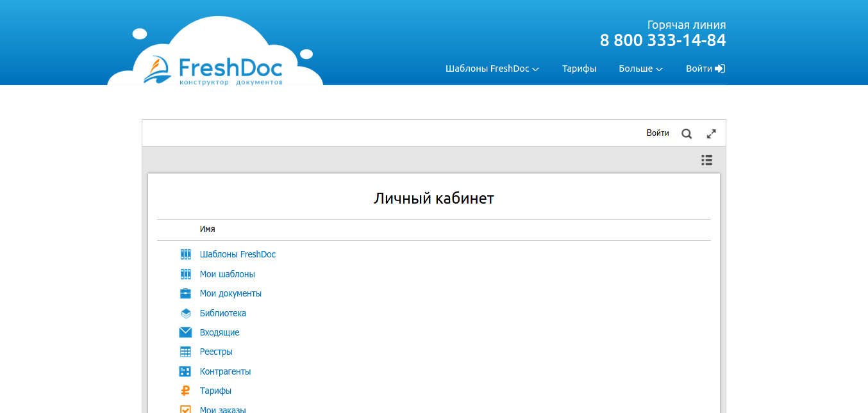
Task: Open the Мои заказы link
Action: pos(222,410)
